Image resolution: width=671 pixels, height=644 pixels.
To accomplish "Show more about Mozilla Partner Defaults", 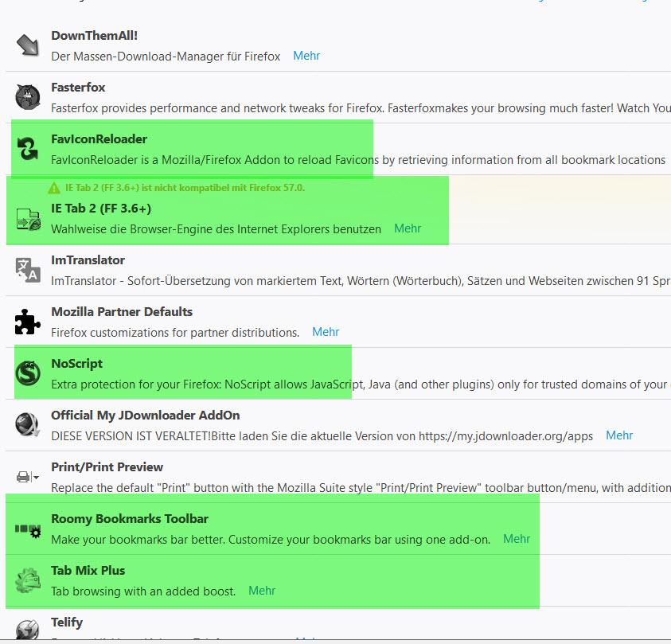I will (326, 332).
